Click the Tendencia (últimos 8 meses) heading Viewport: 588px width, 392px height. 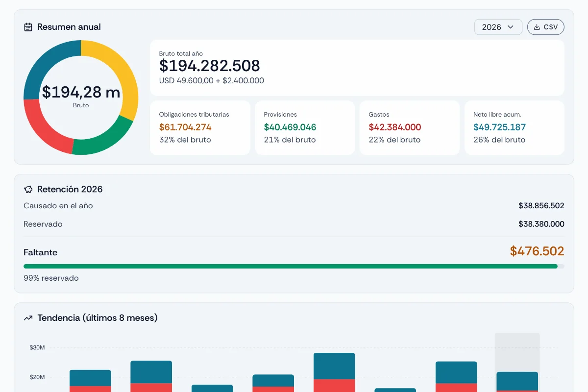pyautogui.click(x=98, y=318)
